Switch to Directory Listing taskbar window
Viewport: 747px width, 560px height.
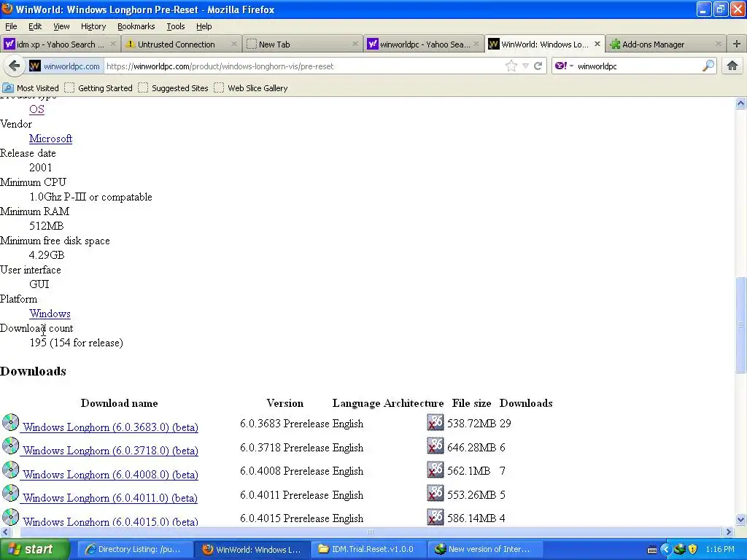tap(134, 549)
